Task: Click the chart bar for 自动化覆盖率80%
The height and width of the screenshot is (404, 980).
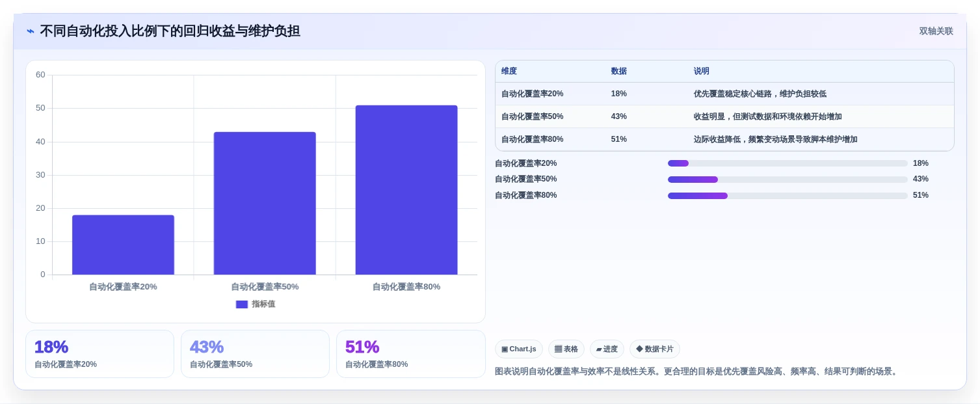Action: (x=406, y=190)
